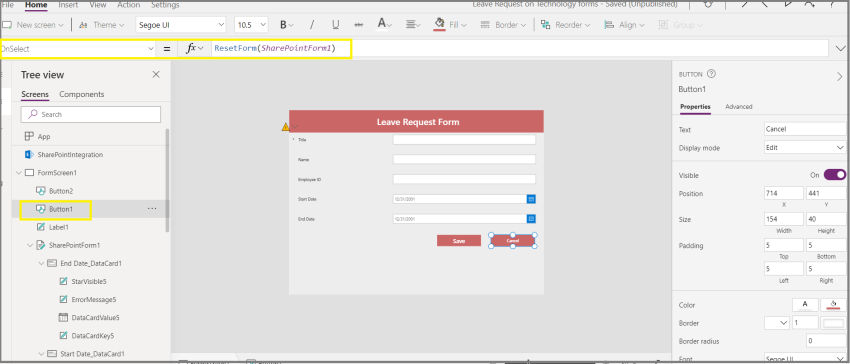The width and height of the screenshot is (850, 364).
Task: Click the Save button on the form
Action: coord(459,240)
